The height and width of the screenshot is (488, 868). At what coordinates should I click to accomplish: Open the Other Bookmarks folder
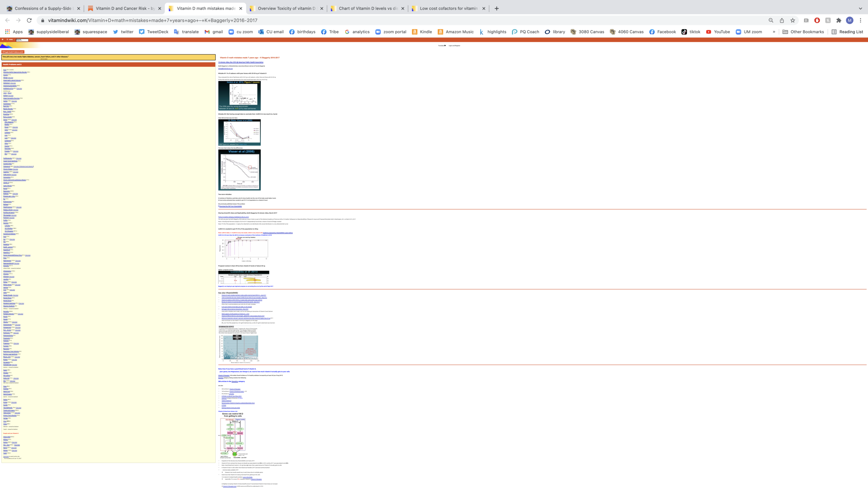coord(803,32)
